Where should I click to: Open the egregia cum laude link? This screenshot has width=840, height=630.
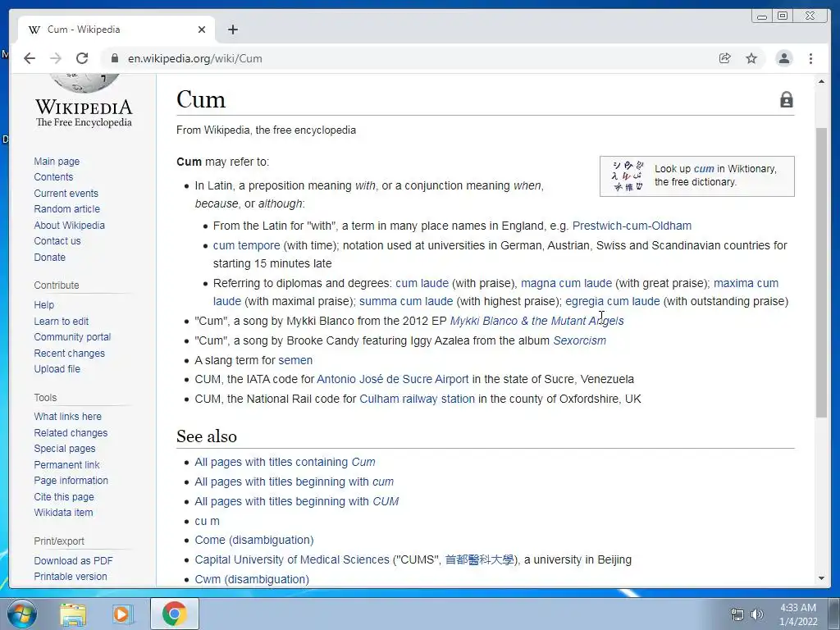pos(612,301)
